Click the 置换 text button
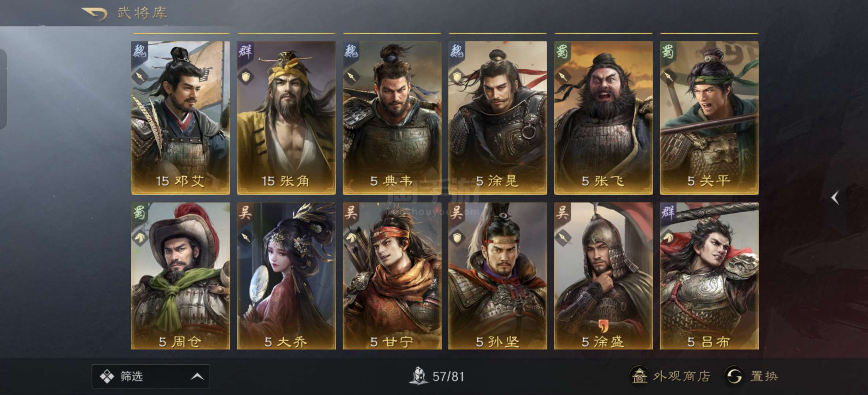Image resolution: width=868 pixels, height=395 pixels. pyautogui.click(x=764, y=376)
